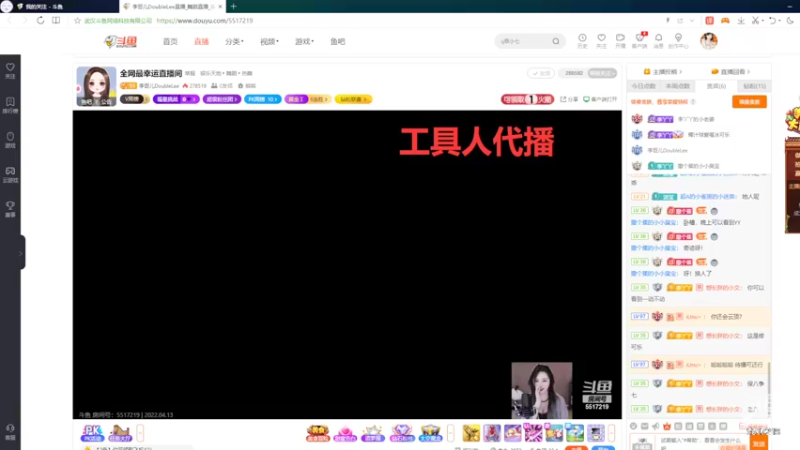The height and width of the screenshot is (450, 800).
Task: Open 游戏 icon in left sidebar
Action: click(10, 140)
